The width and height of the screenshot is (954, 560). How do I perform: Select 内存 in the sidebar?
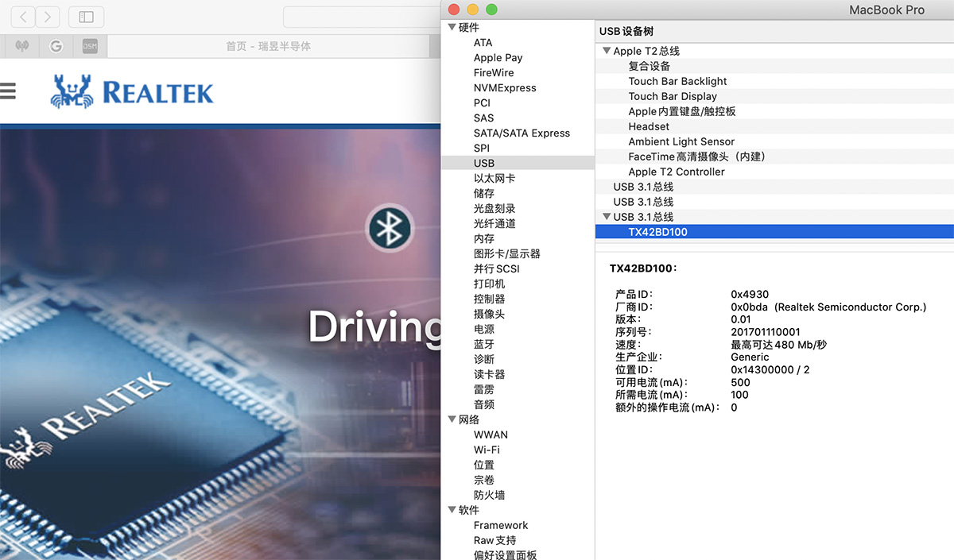(483, 239)
